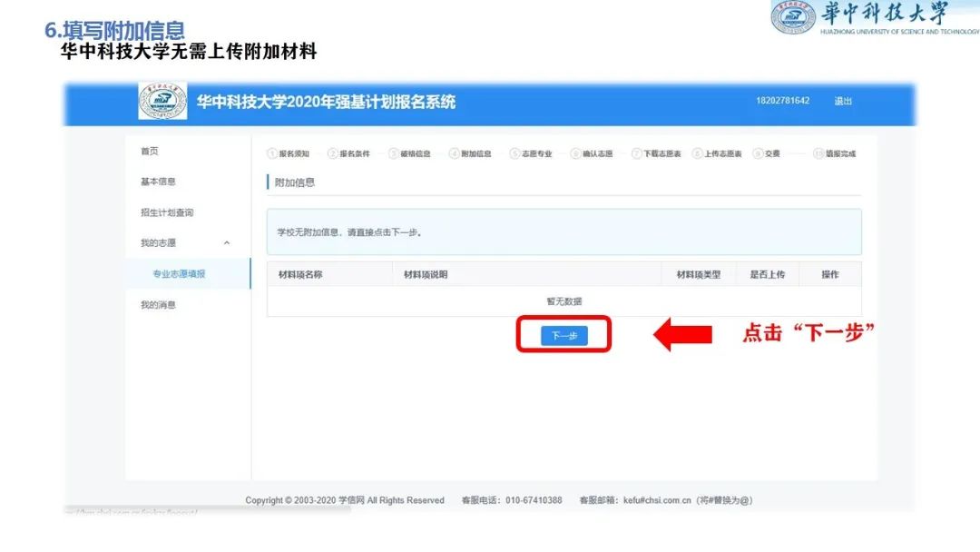Go to 基本信息 in the sidebar
Screen dimensions: 980x552
click(158, 182)
